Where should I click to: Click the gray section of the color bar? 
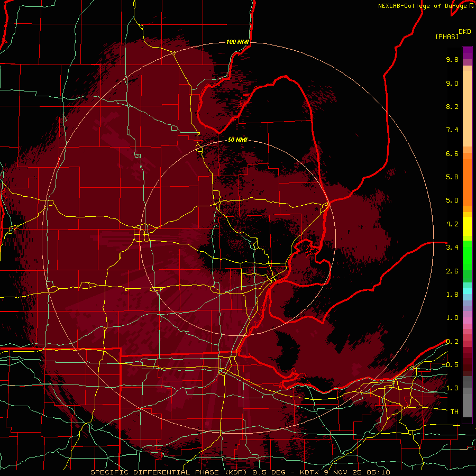[x=467, y=396]
